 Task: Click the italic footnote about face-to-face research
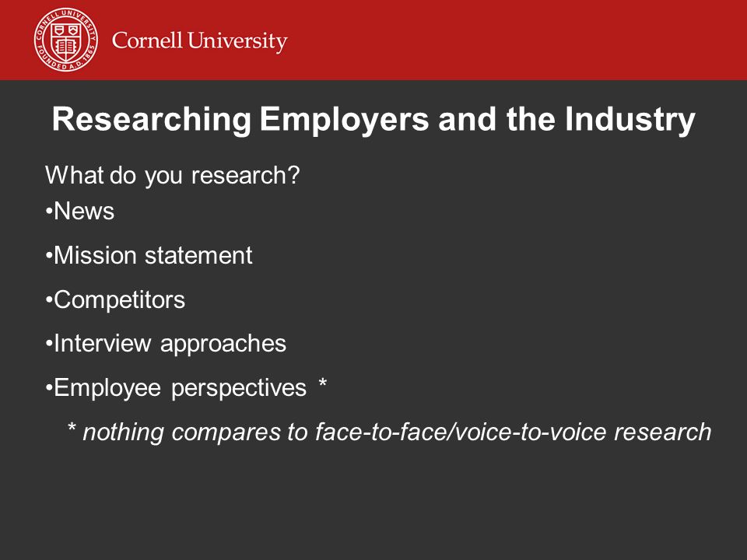click(389, 432)
